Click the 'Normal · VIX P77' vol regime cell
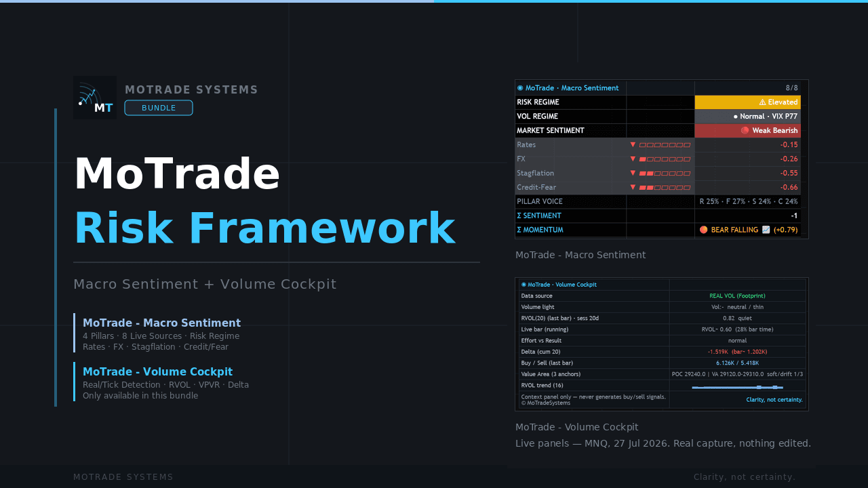 click(747, 116)
